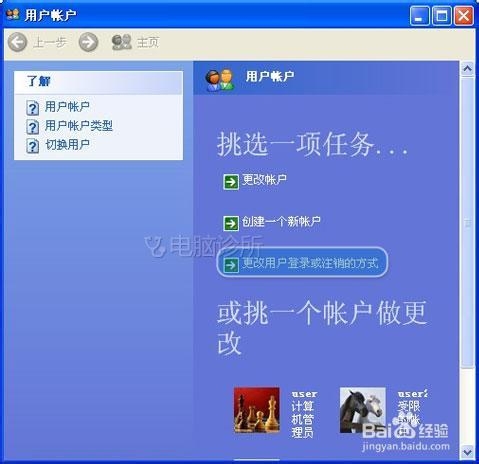Open the user 计算机管理员 account name
The image size is (479, 464).
pos(304,415)
